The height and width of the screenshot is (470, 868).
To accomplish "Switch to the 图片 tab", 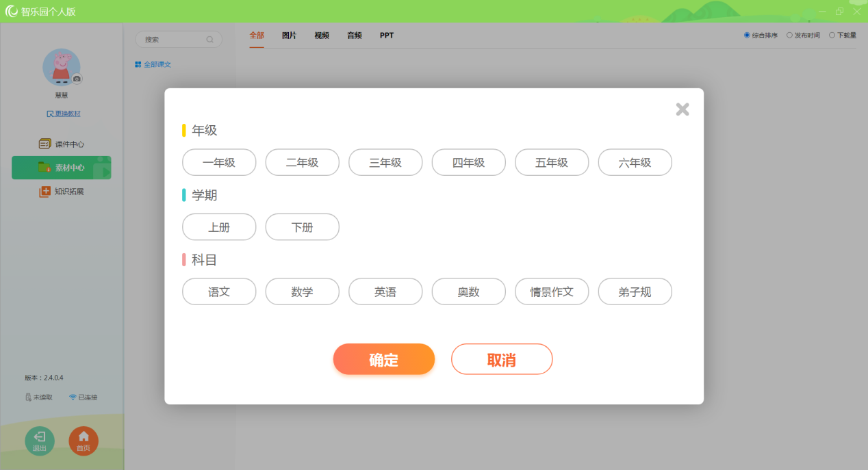I will [x=290, y=36].
